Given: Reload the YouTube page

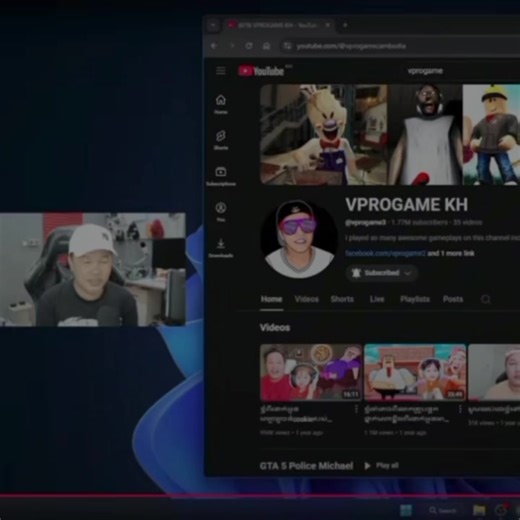Looking at the screenshot, I should click(x=249, y=46).
